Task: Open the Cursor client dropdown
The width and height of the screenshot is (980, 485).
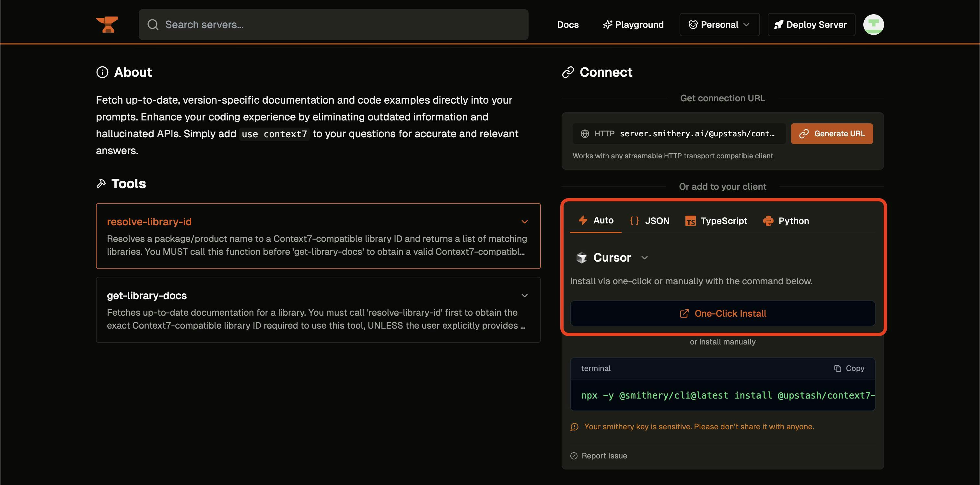Action: pos(612,258)
